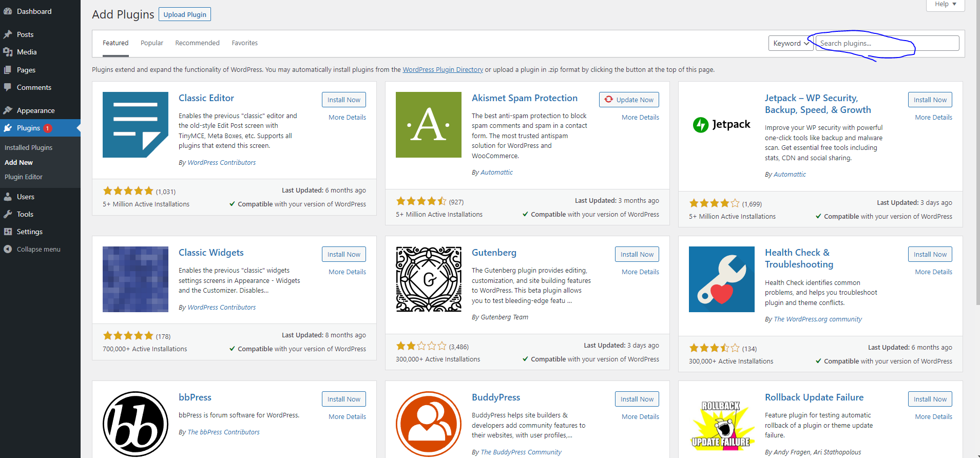Click the Upload Plugin button
980x458 pixels.
click(185, 14)
